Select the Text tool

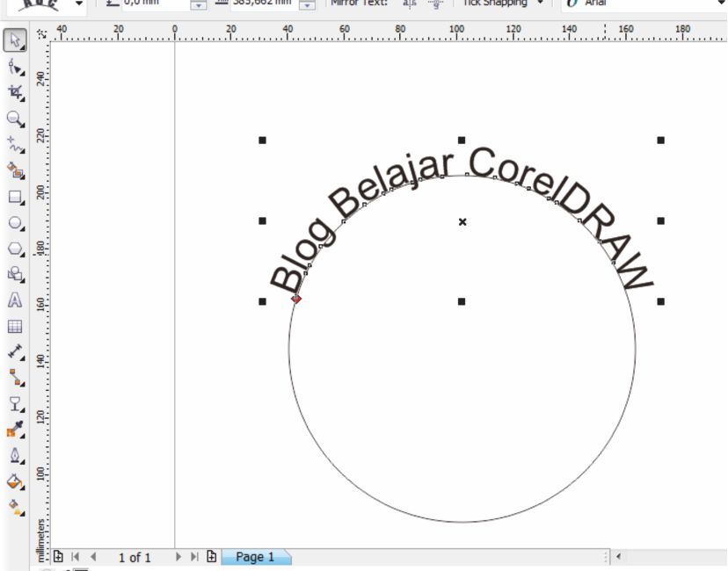coord(15,300)
